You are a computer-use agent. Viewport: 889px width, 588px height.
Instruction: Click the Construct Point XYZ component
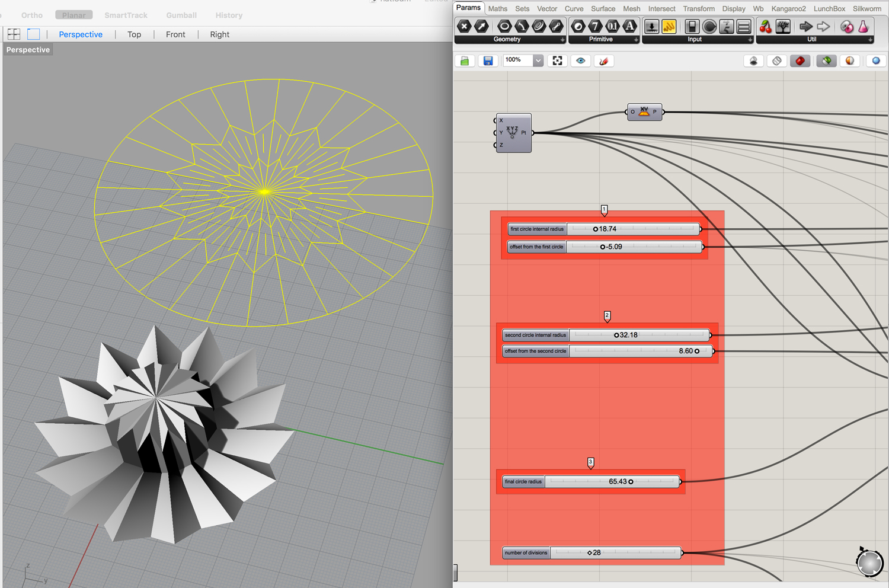click(513, 133)
